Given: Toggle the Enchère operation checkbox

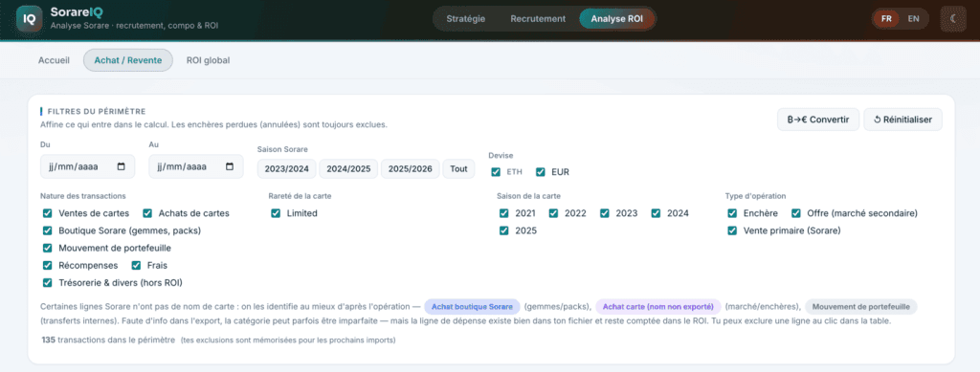Looking at the screenshot, I should coord(732,213).
